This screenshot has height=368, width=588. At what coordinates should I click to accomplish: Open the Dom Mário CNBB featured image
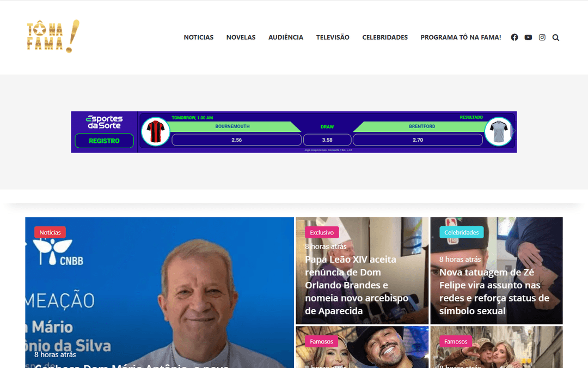(x=160, y=293)
